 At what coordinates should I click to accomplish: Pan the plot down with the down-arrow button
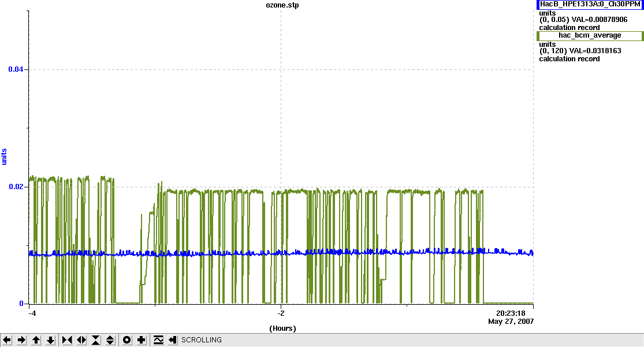coord(50,340)
